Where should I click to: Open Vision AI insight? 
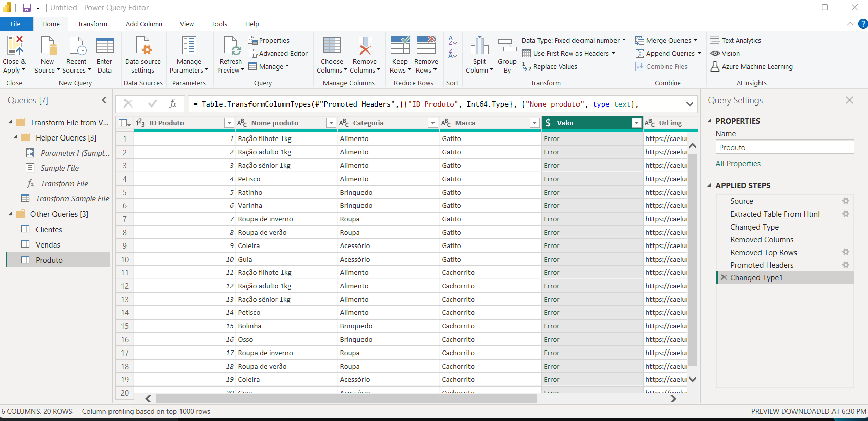[725, 53]
